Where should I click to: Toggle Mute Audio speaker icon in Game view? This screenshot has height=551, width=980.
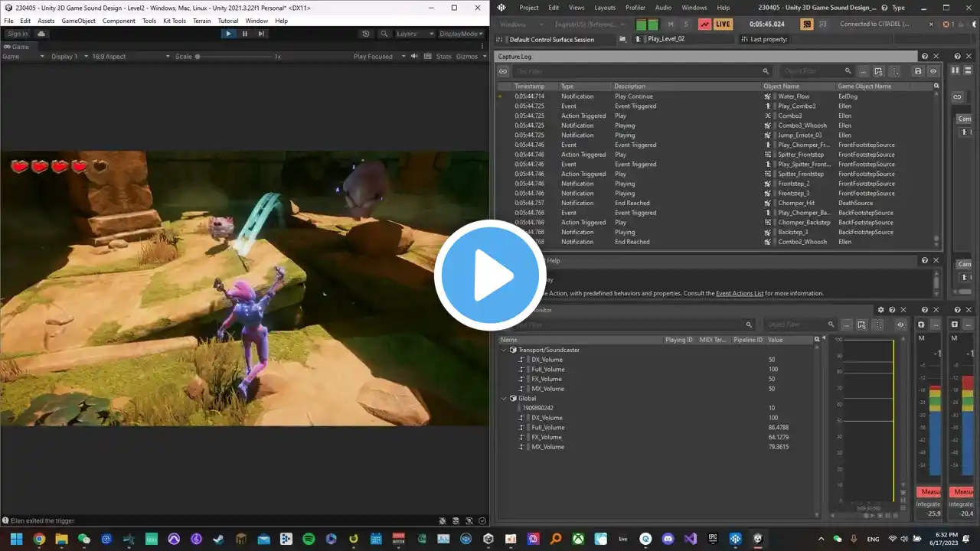click(x=414, y=56)
